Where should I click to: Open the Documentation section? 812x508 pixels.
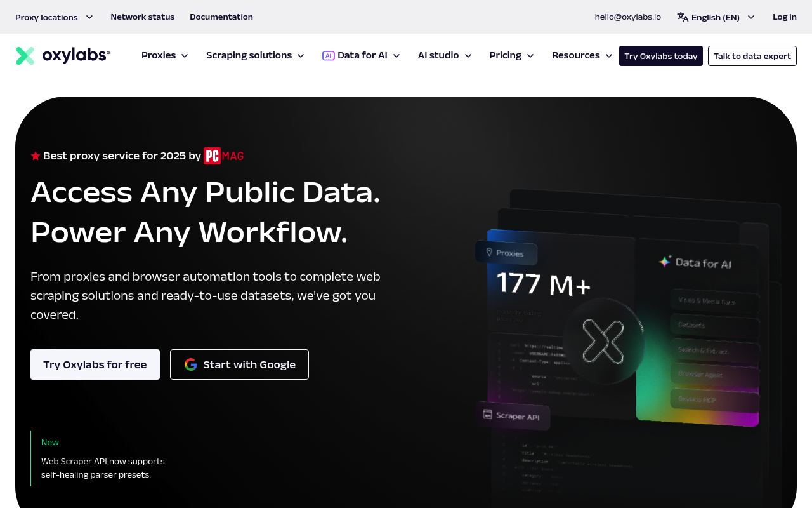[221, 17]
